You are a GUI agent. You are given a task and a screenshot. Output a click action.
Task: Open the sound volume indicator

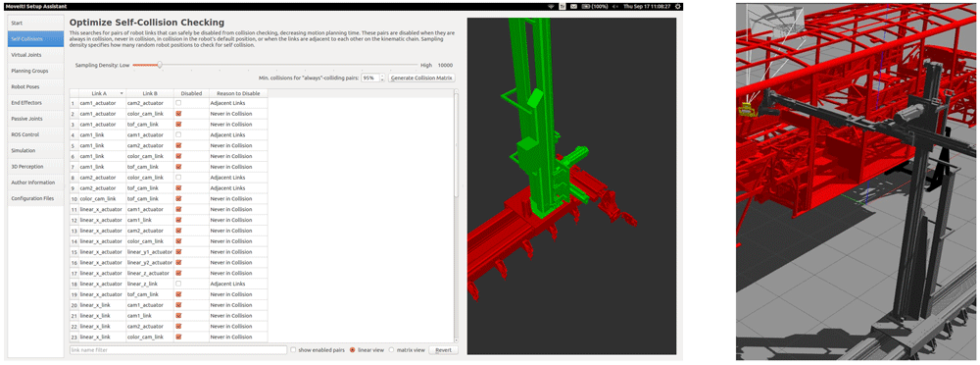pos(616,6)
